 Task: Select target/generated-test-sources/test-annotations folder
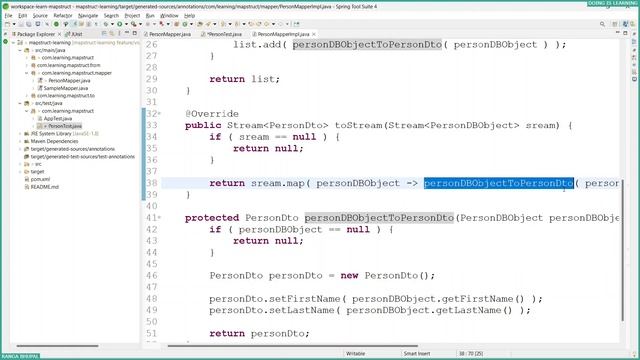pos(82,157)
